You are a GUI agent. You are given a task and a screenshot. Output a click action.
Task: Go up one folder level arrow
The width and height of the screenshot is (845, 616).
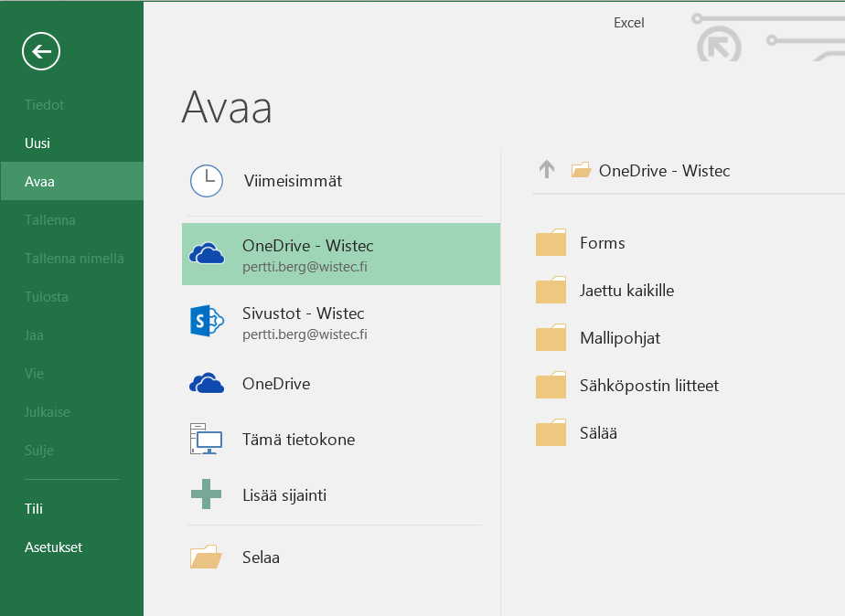(547, 170)
